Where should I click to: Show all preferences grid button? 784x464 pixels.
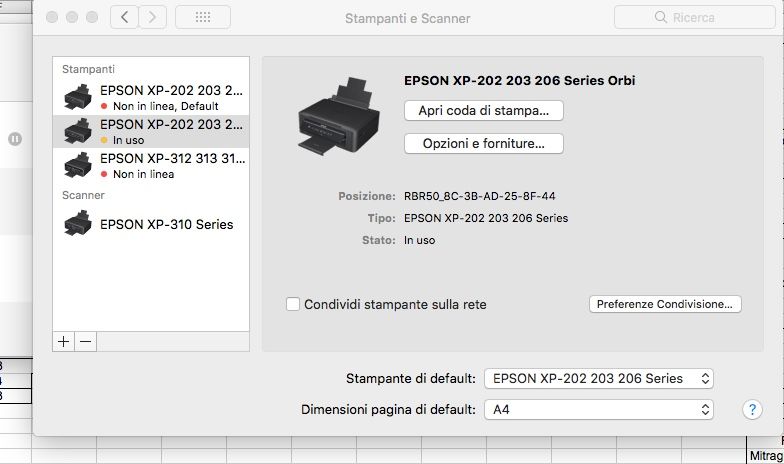tap(202, 18)
